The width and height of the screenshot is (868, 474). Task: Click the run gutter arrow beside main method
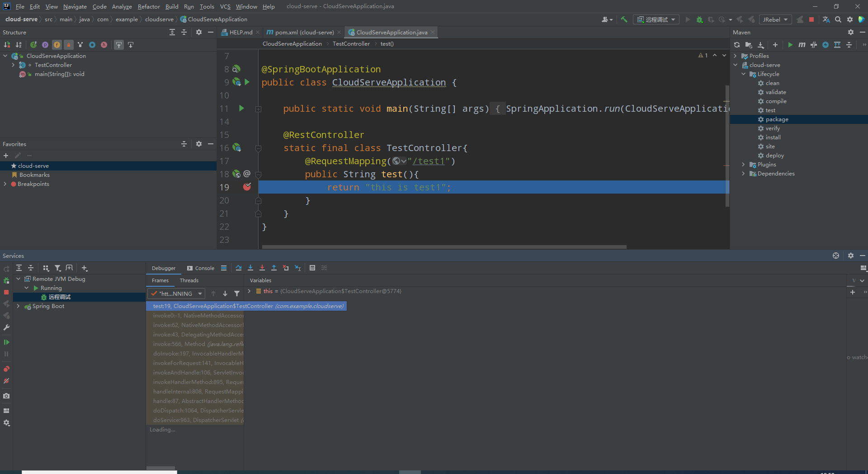coord(241,109)
